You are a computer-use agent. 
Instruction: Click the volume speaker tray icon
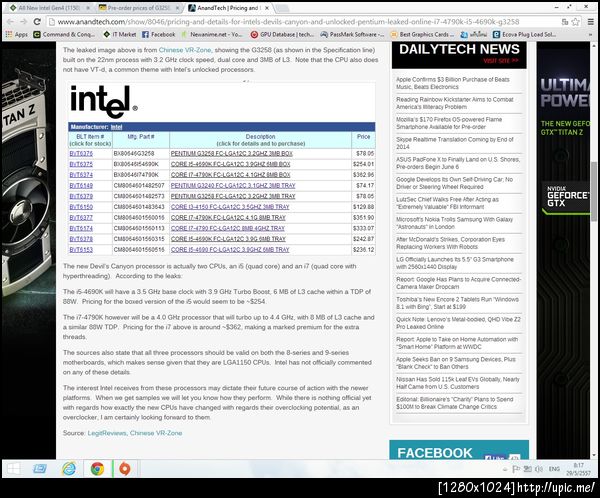pyautogui.click(x=538, y=469)
